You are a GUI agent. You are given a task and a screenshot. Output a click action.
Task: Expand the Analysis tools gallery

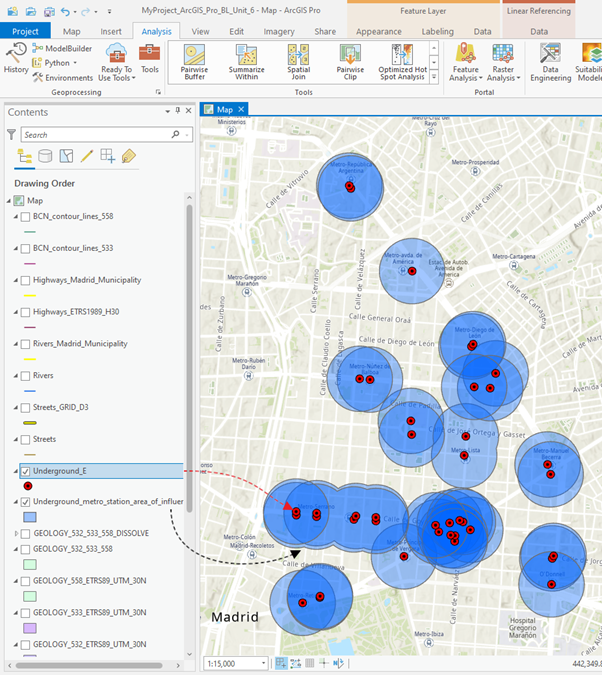tap(434, 77)
